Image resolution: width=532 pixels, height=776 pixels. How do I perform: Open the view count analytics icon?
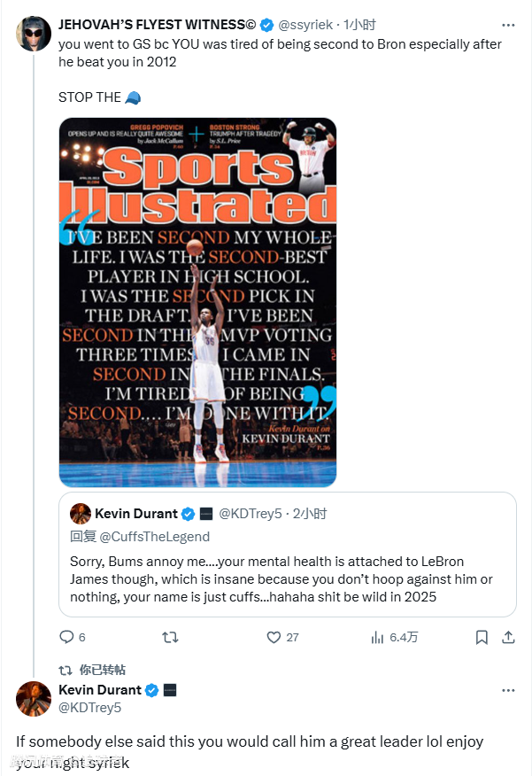click(378, 637)
